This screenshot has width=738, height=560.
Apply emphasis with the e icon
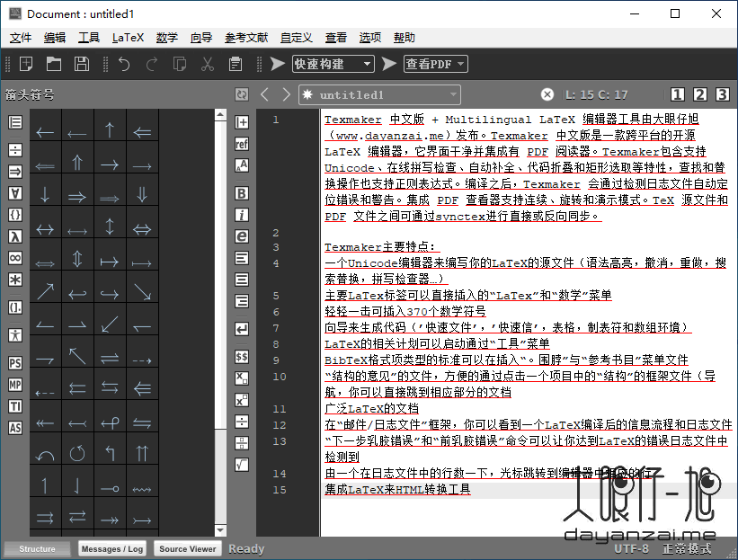click(x=242, y=236)
